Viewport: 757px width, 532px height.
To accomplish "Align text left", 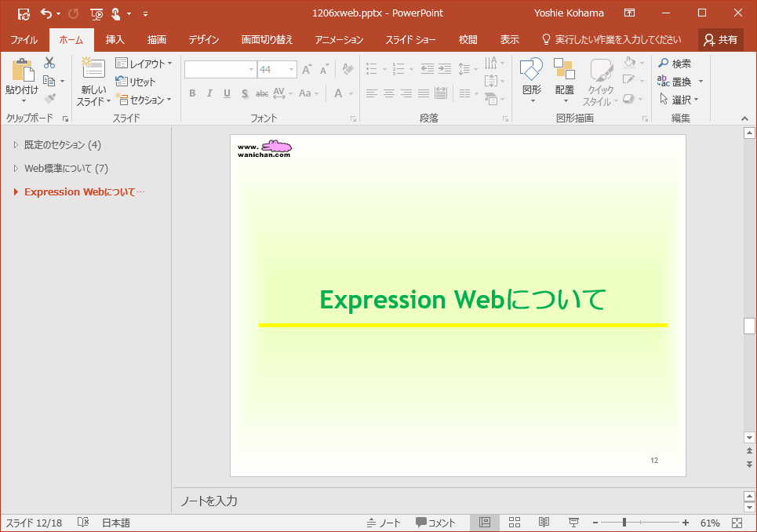I will (x=371, y=93).
